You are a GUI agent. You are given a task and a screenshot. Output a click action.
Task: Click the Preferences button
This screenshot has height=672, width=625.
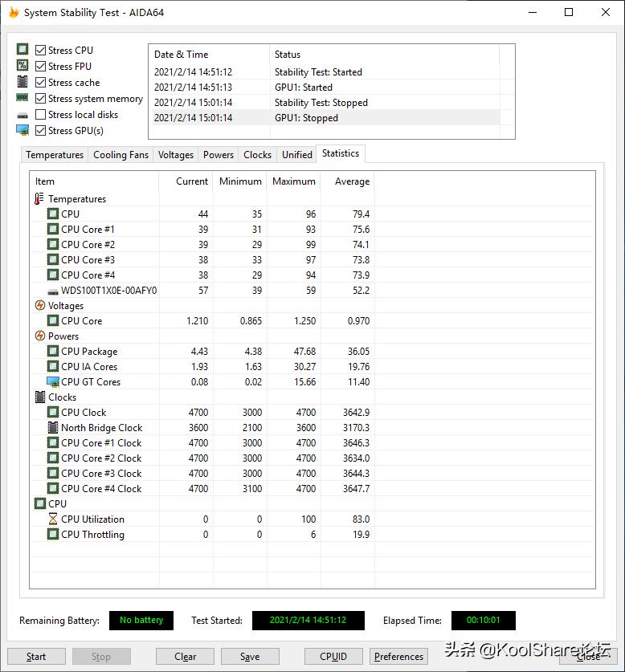point(398,656)
